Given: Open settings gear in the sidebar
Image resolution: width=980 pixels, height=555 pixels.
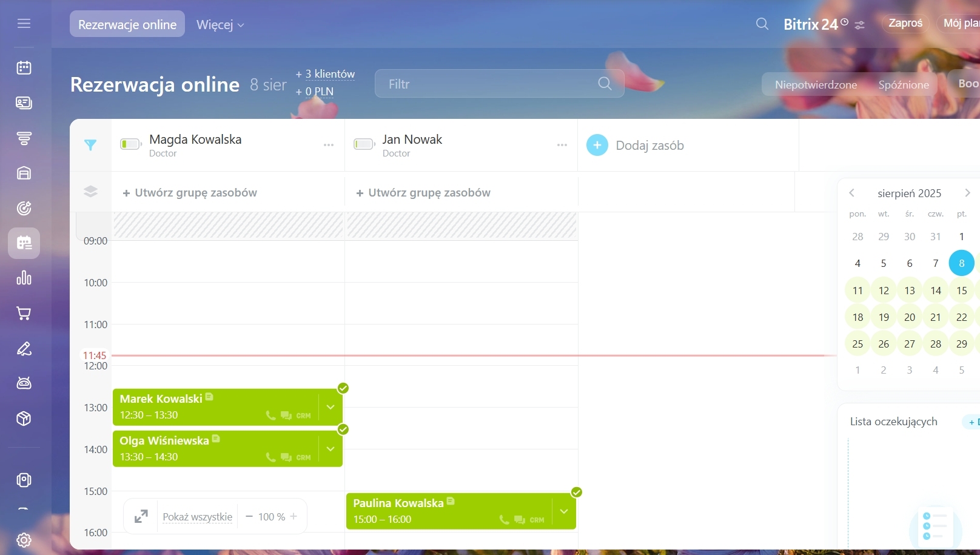Looking at the screenshot, I should point(24,540).
